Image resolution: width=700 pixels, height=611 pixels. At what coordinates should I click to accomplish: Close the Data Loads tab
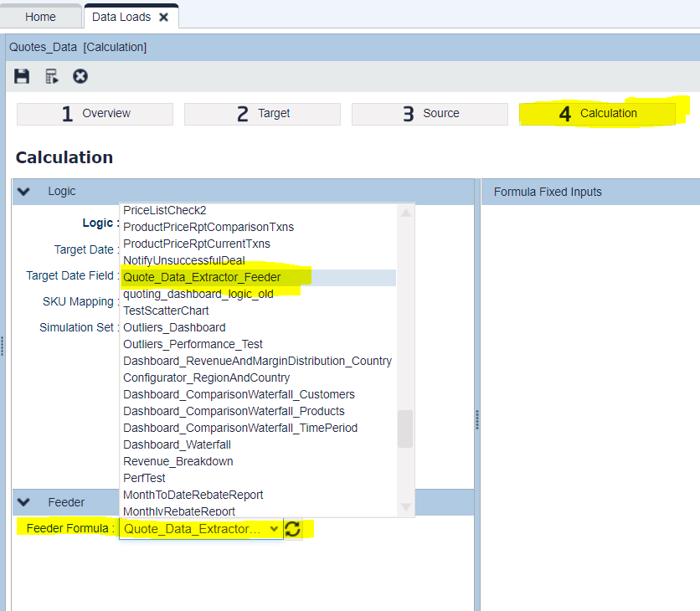[x=164, y=17]
